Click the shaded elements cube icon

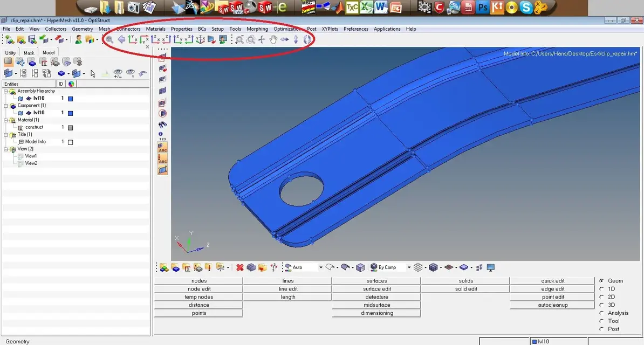[x=433, y=267]
